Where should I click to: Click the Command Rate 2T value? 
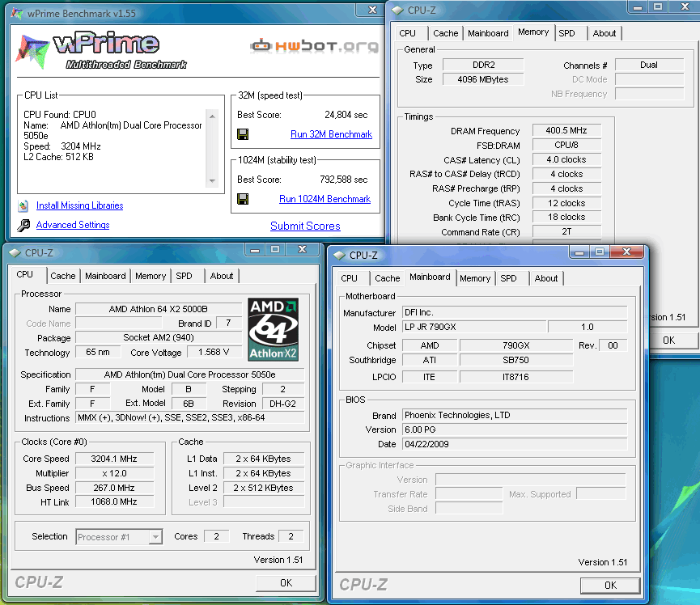[566, 231]
